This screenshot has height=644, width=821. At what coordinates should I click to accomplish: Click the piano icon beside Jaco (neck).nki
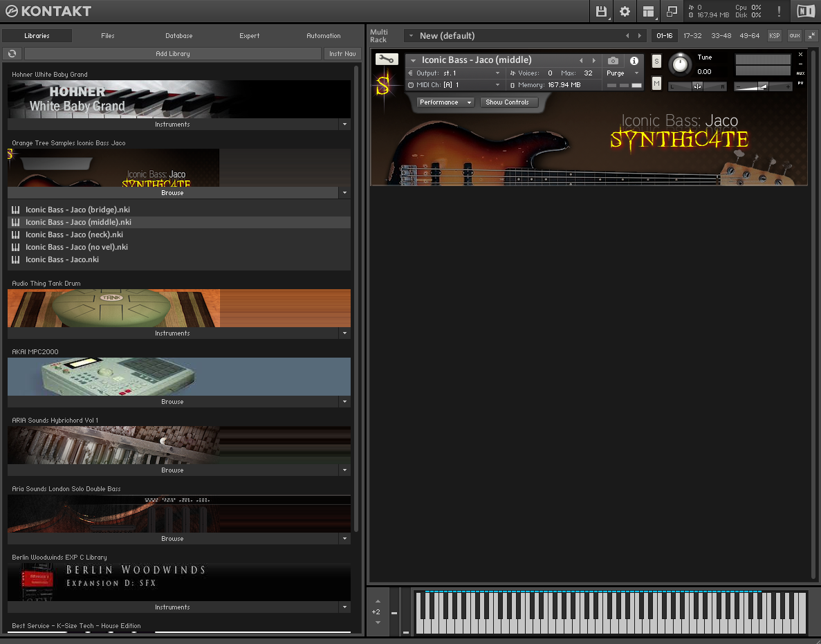tap(16, 235)
